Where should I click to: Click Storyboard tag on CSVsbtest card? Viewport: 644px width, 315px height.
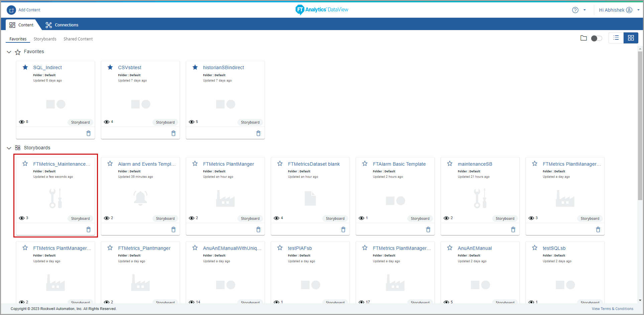165,122
